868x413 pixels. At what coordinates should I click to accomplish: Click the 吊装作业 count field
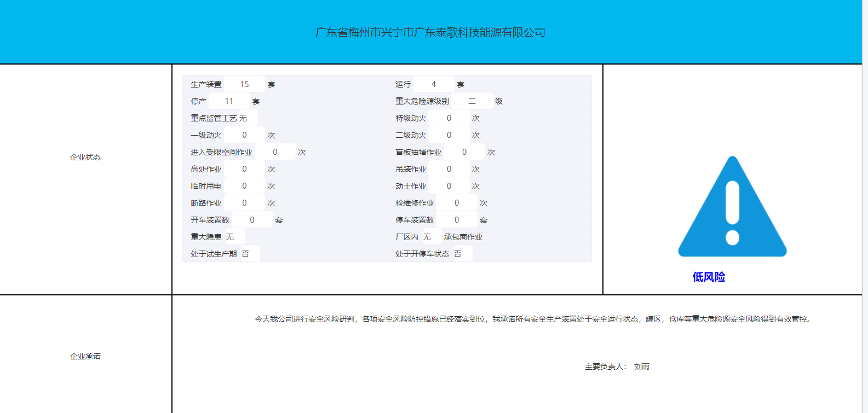(x=449, y=169)
